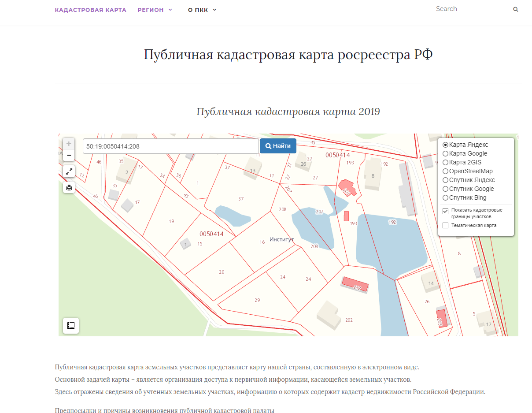The height and width of the screenshot is (413, 532).
Task: Click the cadastral number input field
Action: tap(170, 146)
